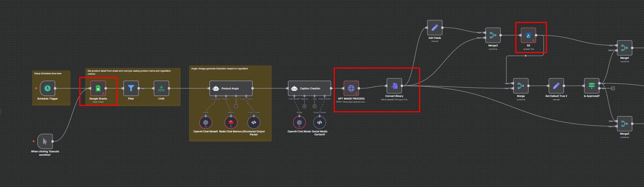
Task: Open the Caption Creation agent node
Action: coord(310,88)
